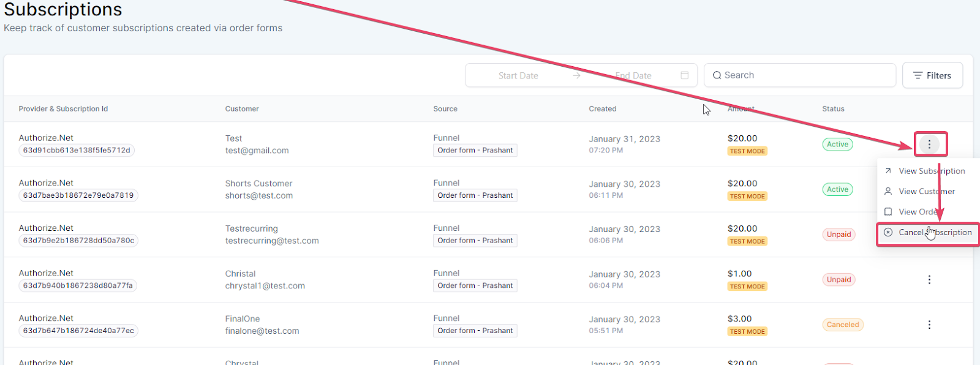This screenshot has height=365, width=980.
Task: Open three-dot menu for FinalOne's subscription
Action: point(929,325)
